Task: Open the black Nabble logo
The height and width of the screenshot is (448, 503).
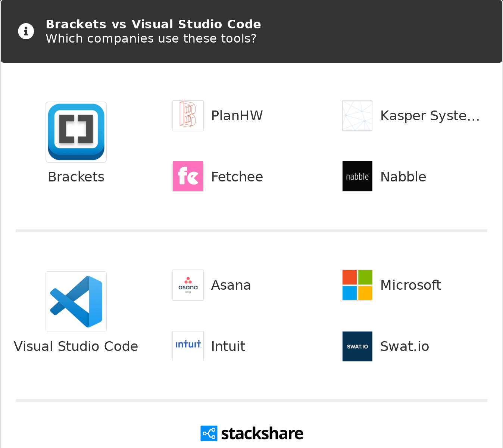Action: click(x=357, y=177)
